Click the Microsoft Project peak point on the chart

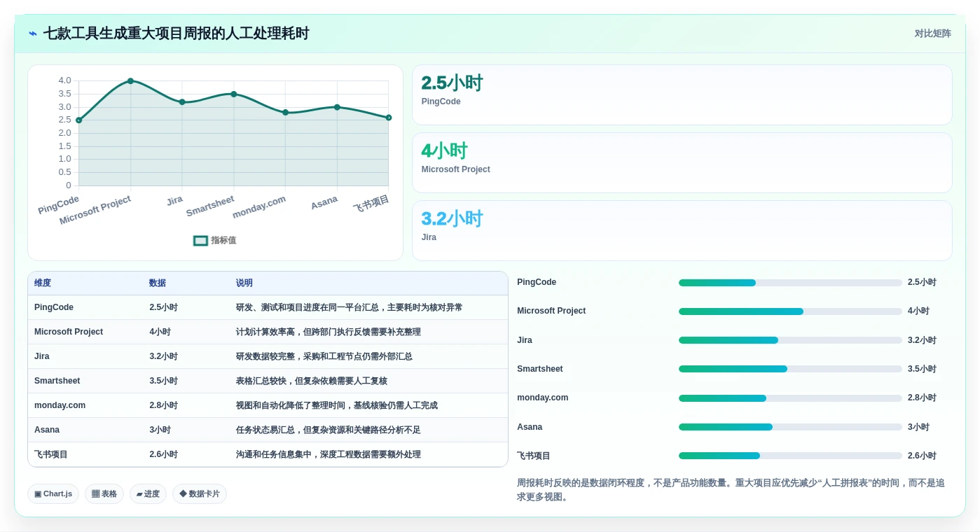tap(130, 81)
